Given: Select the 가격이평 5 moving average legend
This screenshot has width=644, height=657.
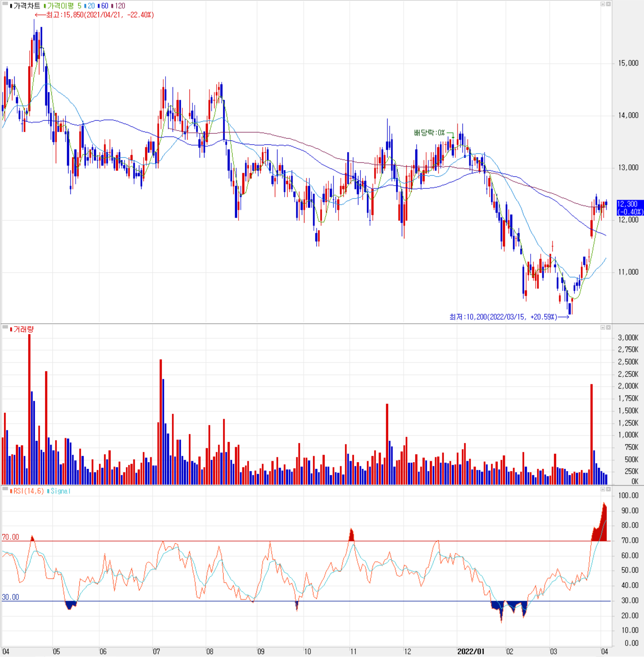Looking at the screenshot, I should click(64, 6).
